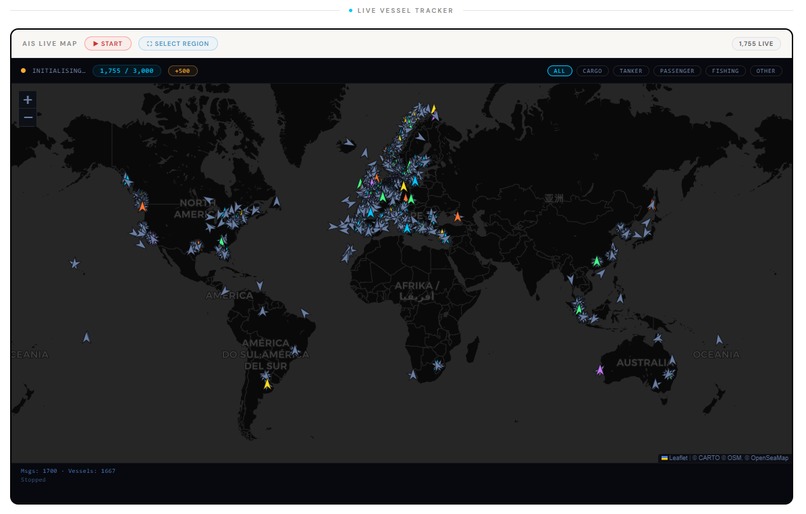Select the orange vessel in the Black Sea
Viewport: 806px width, 514px height.
tap(457, 216)
